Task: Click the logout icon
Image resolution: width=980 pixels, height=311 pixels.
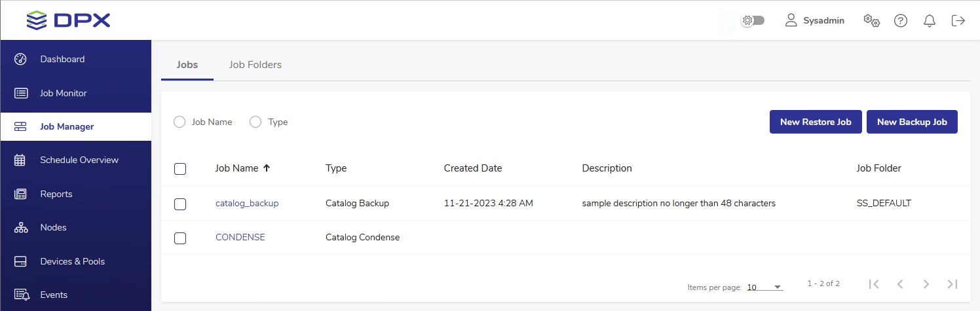Action: 958,20
